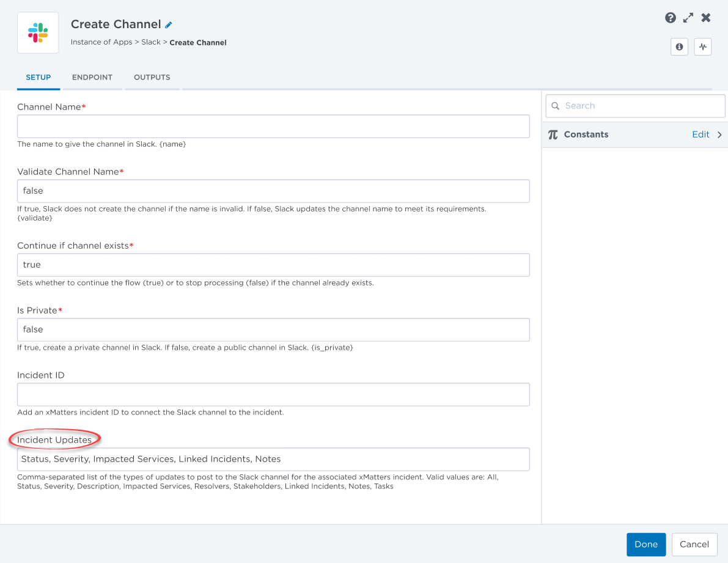Image resolution: width=728 pixels, height=563 pixels.
Task: Click Edit link beside Constants
Action: [x=700, y=134]
